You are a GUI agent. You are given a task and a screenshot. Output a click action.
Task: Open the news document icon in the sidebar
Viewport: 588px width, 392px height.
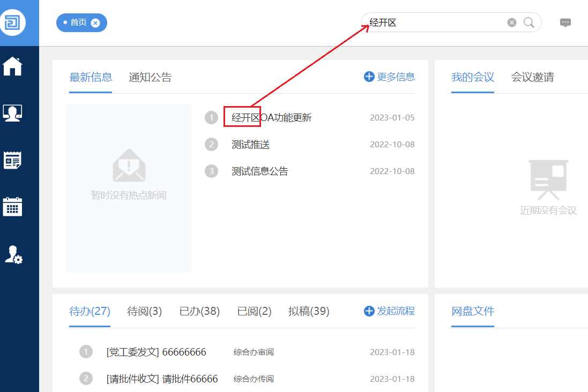click(12, 160)
